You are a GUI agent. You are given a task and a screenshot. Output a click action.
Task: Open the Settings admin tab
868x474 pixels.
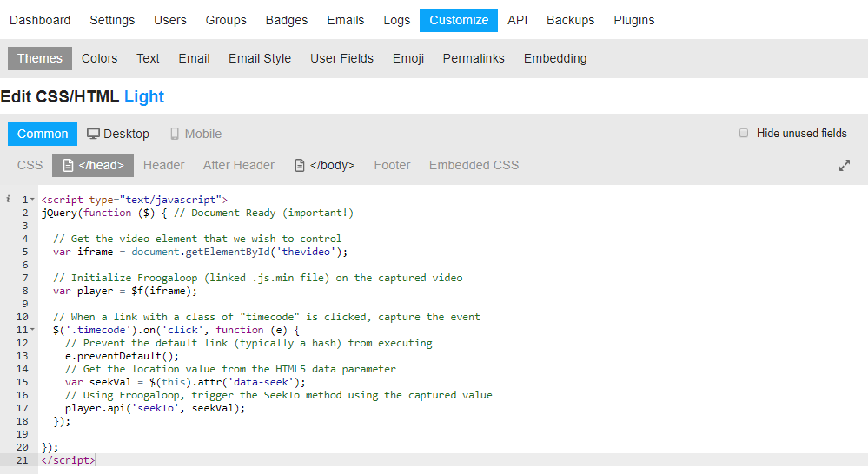coord(112,21)
